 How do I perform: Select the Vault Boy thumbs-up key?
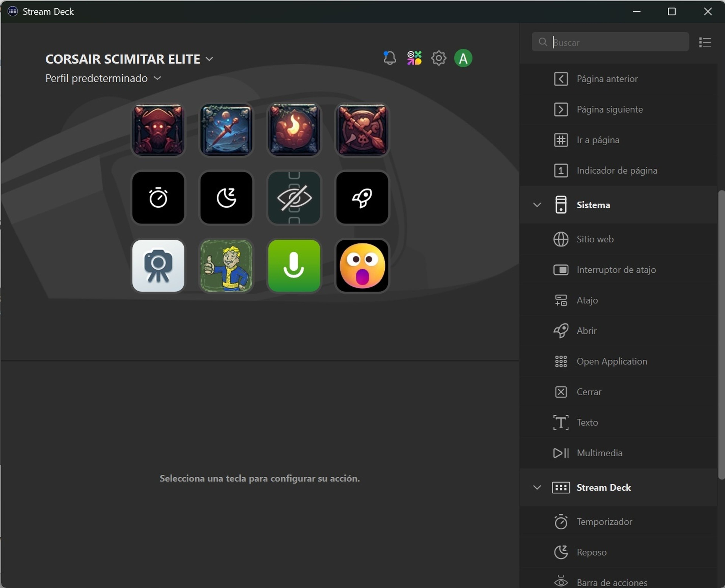tap(226, 266)
